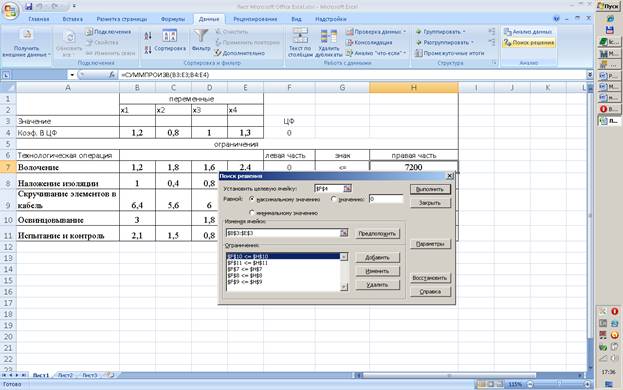Click the Изменить constraint button
Image resolution: width=623 pixels, height=390 pixels.
[377, 271]
